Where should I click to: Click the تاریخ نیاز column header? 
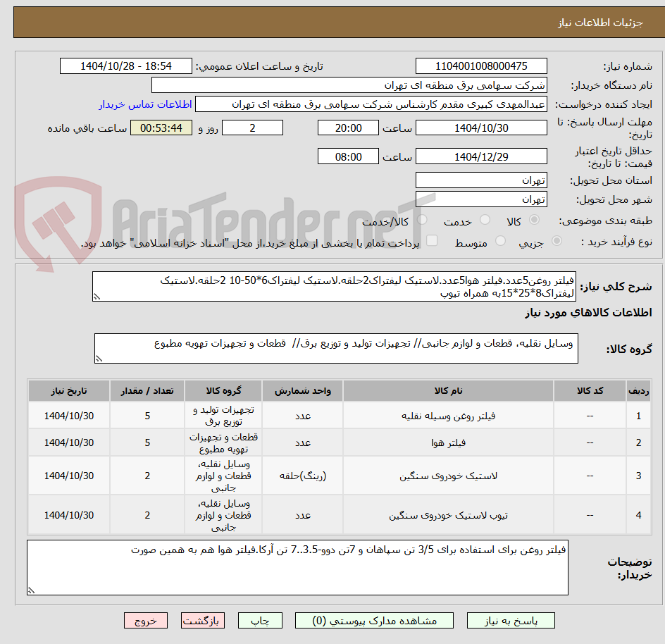69,391
